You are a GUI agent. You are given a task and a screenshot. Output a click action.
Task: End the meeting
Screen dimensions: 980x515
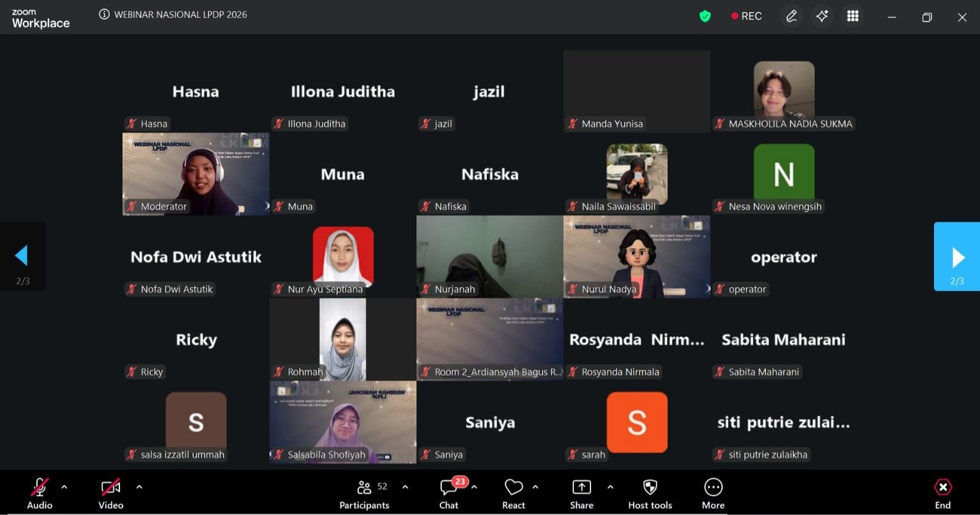pyautogui.click(x=943, y=494)
